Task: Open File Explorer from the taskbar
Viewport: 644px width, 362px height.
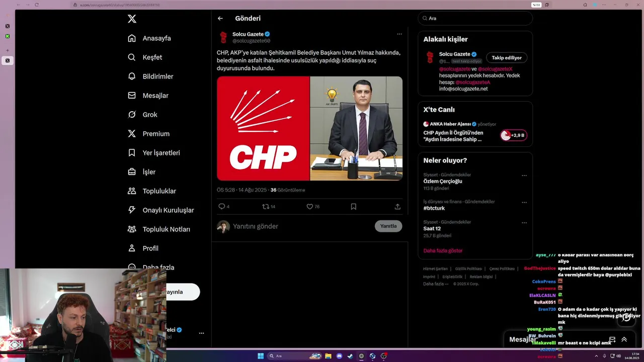Action: coord(328,356)
